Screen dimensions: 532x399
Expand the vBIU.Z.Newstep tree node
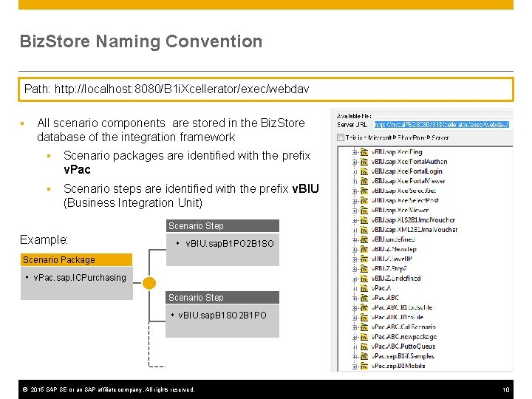pyautogui.click(x=355, y=250)
